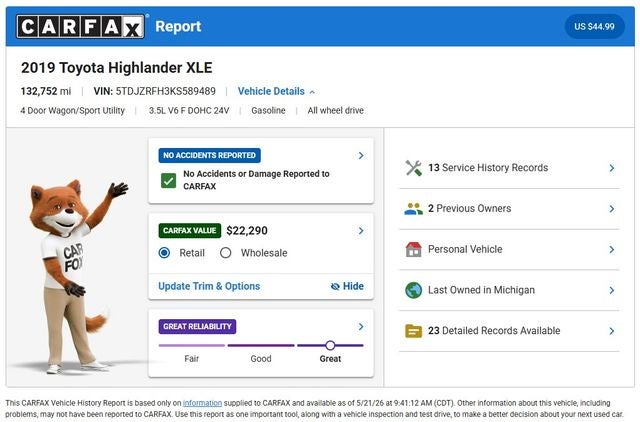This screenshot has height=422, width=640.
Task: Open 23 Detailed Records Available chevron
Action: pos(611,331)
